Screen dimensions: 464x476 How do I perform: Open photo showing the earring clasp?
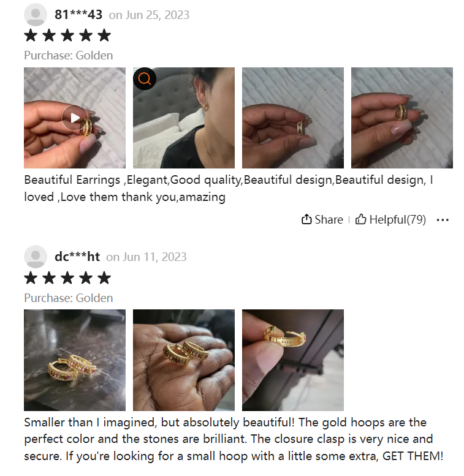point(293,360)
